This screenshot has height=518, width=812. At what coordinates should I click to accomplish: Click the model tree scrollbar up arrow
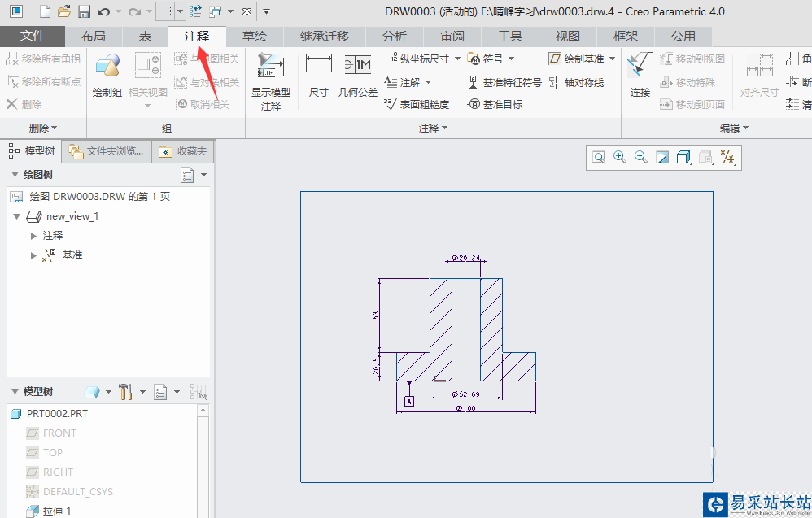pos(203,411)
